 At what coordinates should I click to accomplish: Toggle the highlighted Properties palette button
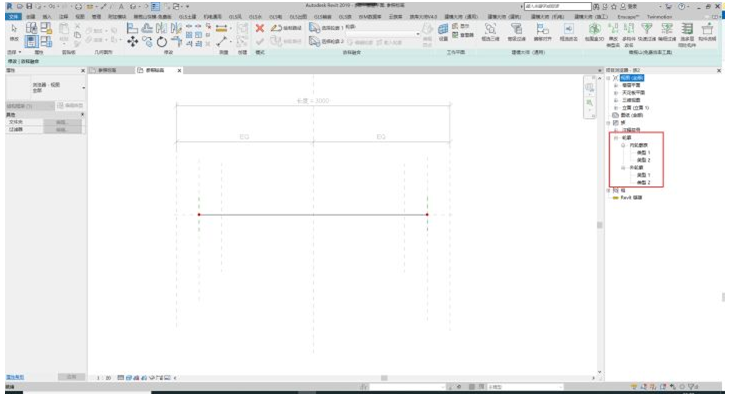pyautogui.click(x=31, y=41)
